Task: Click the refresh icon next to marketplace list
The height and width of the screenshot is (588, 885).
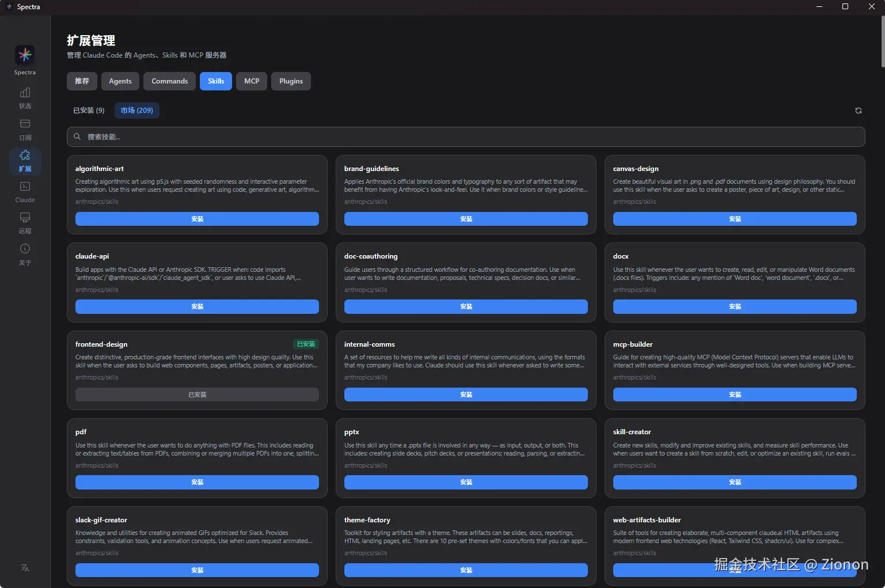Action: click(x=858, y=111)
